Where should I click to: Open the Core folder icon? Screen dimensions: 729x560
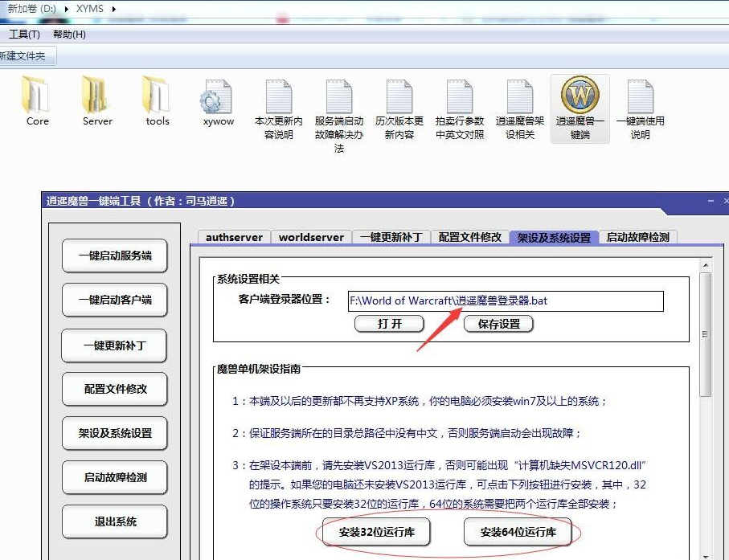click(37, 96)
